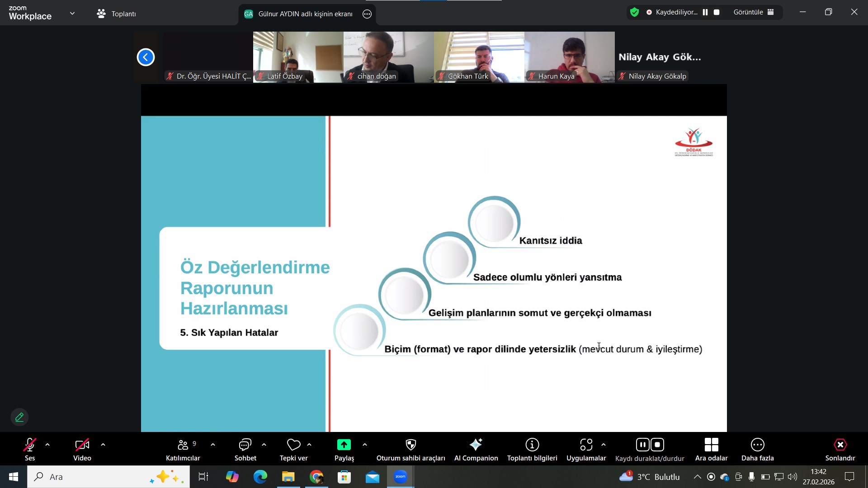Click the green Paylaş share screen icon
This screenshot has height=488, width=868.
(x=344, y=445)
